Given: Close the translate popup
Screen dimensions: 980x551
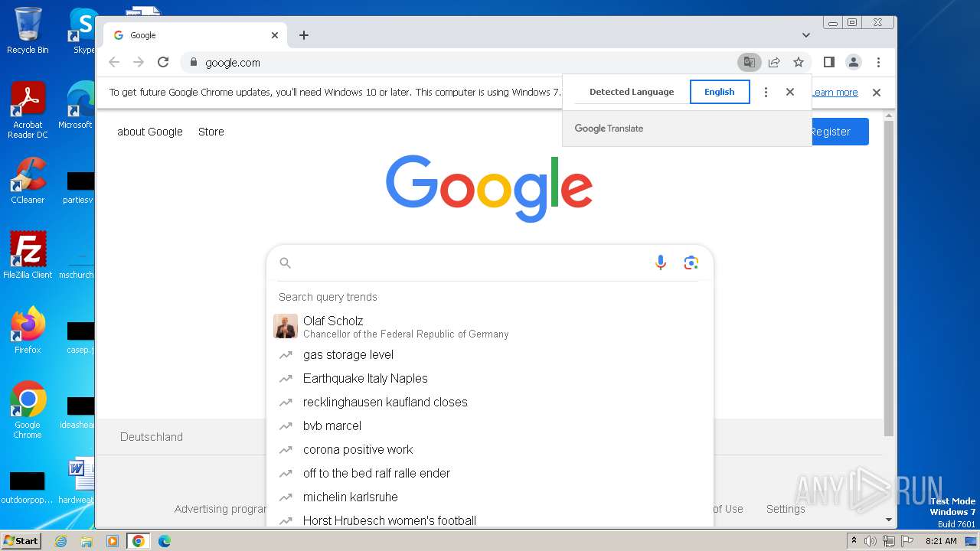Looking at the screenshot, I should coord(790,92).
